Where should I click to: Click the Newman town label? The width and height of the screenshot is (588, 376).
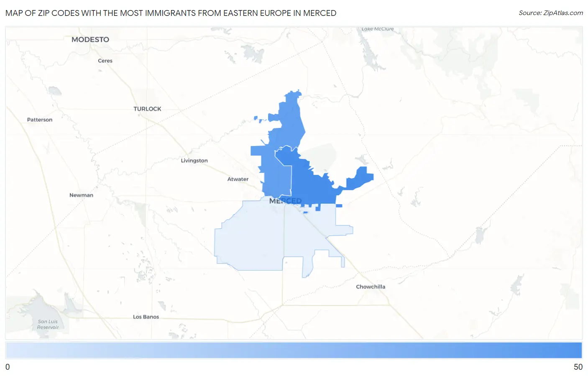pos(81,195)
